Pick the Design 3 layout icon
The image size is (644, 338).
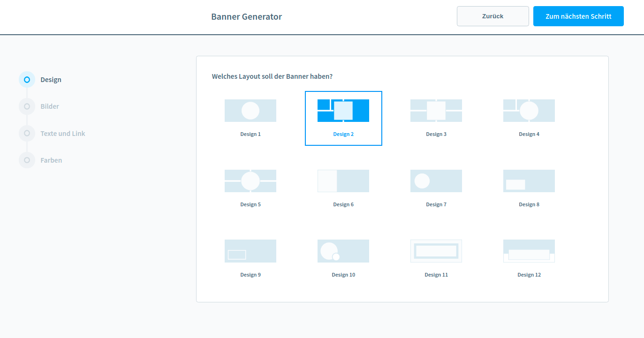point(436,111)
